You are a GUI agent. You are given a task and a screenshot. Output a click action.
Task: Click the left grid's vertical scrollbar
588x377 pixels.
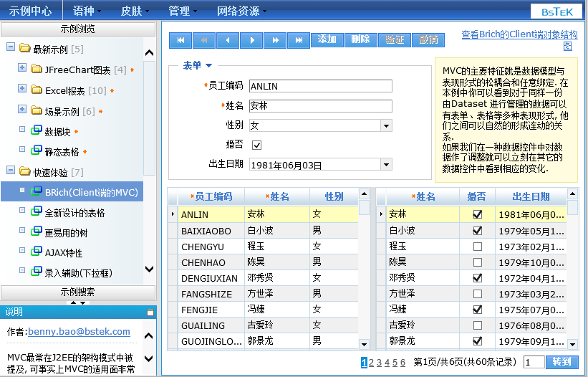(x=364, y=272)
